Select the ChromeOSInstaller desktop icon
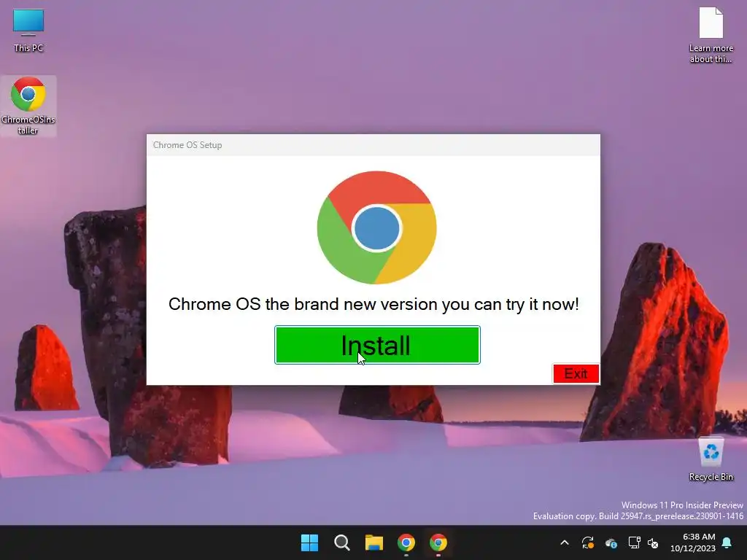This screenshot has width=747, height=560. [28, 106]
